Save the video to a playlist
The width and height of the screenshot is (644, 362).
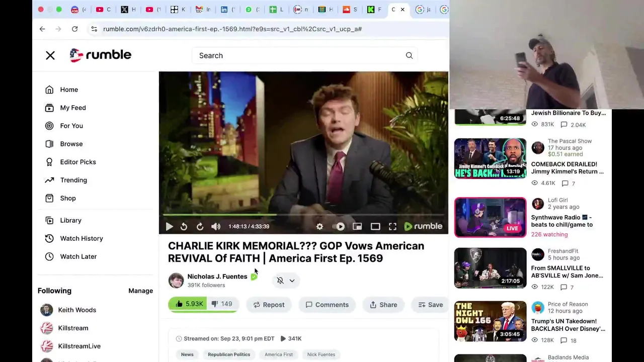(x=431, y=305)
